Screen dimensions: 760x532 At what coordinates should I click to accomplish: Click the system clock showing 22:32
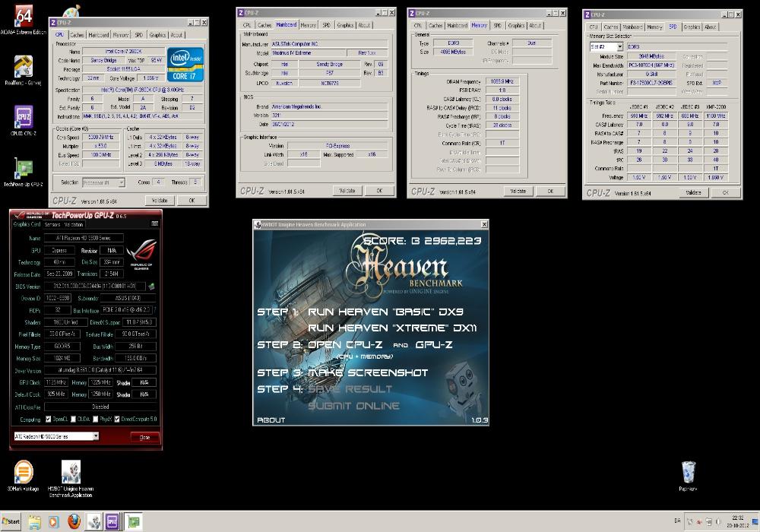tap(737, 518)
